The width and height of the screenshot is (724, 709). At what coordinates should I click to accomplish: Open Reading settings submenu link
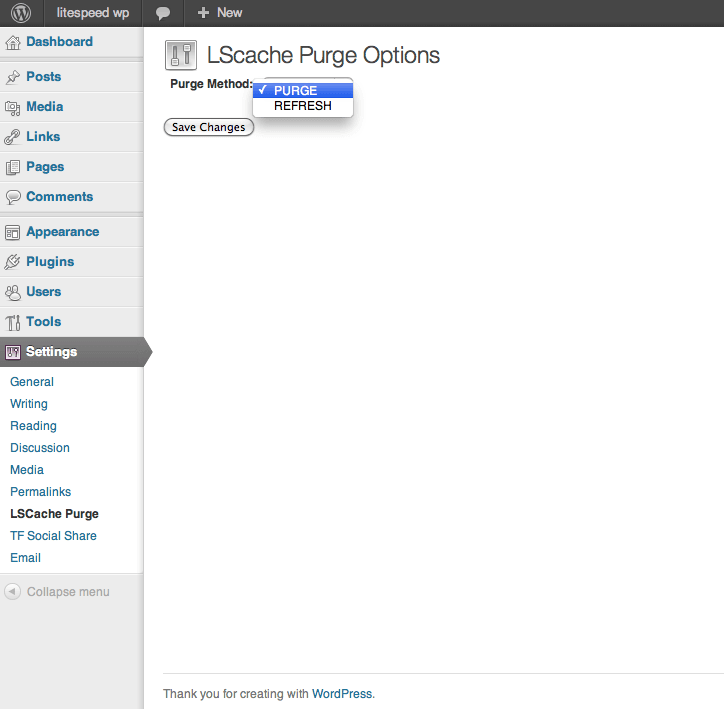33,426
